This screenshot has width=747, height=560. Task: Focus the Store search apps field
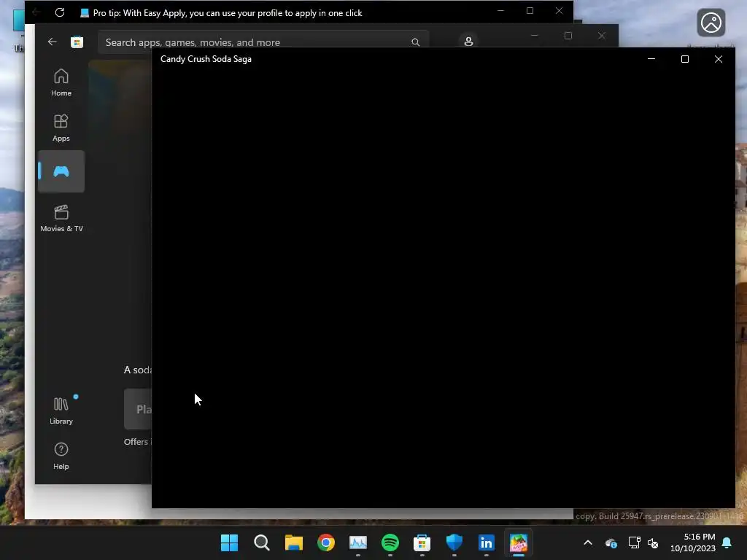coord(263,42)
